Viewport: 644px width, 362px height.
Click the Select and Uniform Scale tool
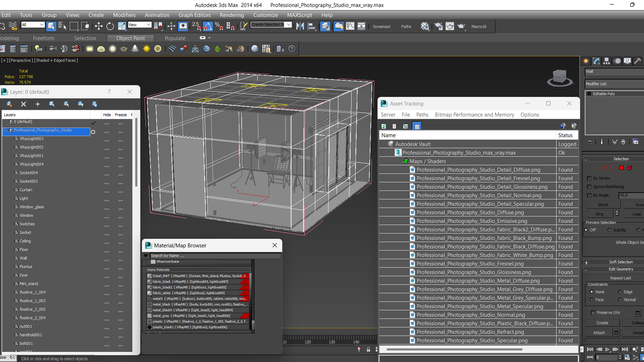coord(121,26)
